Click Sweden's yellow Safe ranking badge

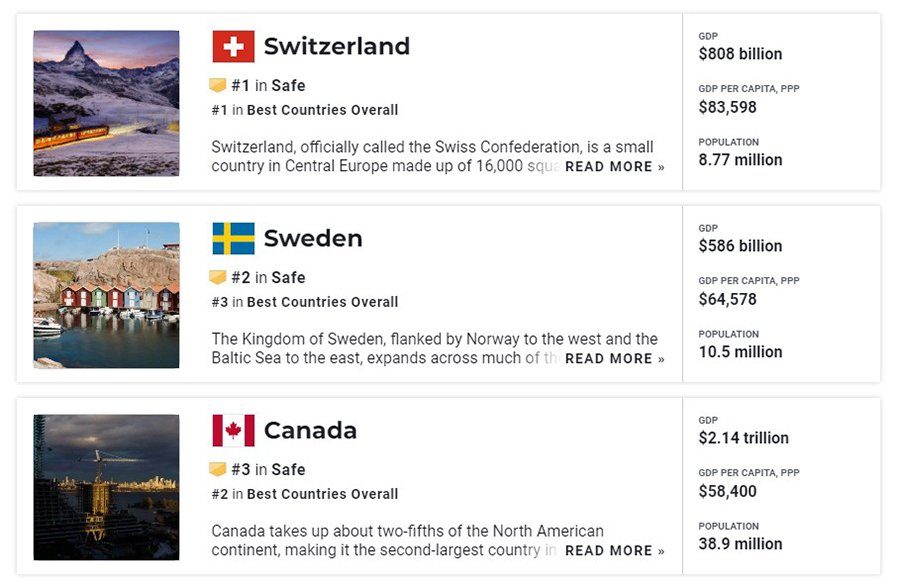coord(218,277)
